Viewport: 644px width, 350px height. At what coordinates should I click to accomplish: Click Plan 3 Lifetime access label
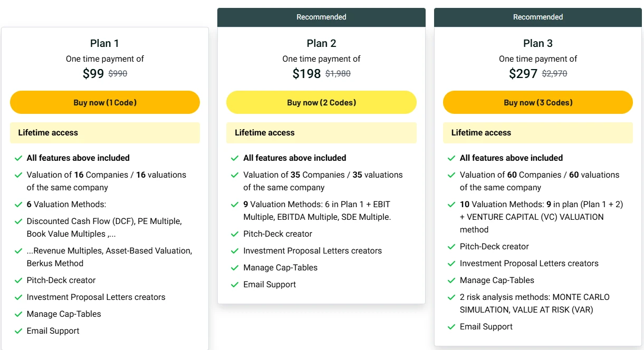(481, 133)
